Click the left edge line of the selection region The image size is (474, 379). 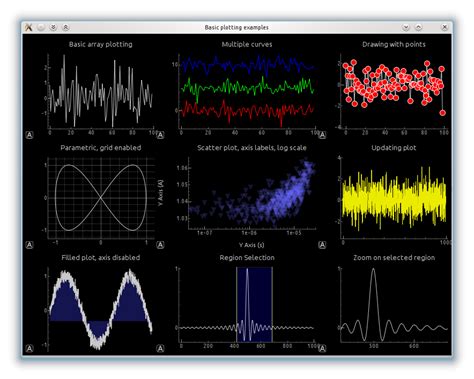pos(237,304)
